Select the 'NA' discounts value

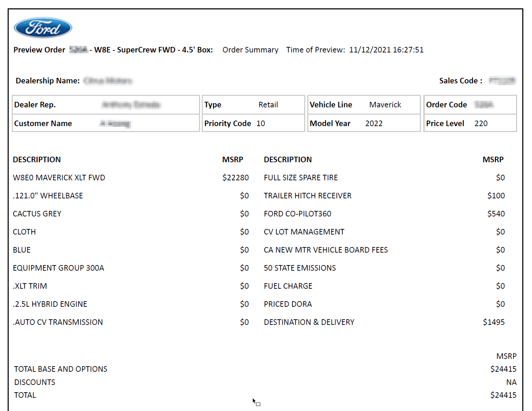(x=512, y=383)
